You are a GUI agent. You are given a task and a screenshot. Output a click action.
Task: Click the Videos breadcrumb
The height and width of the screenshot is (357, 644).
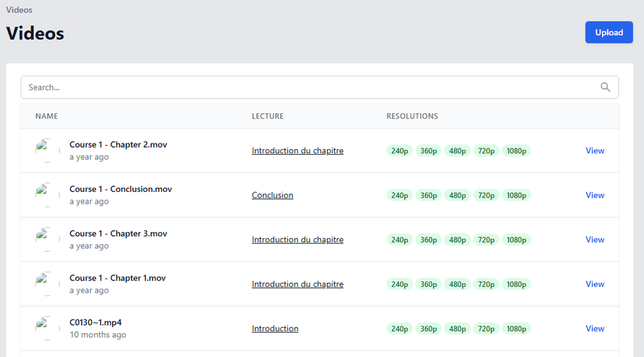click(19, 10)
